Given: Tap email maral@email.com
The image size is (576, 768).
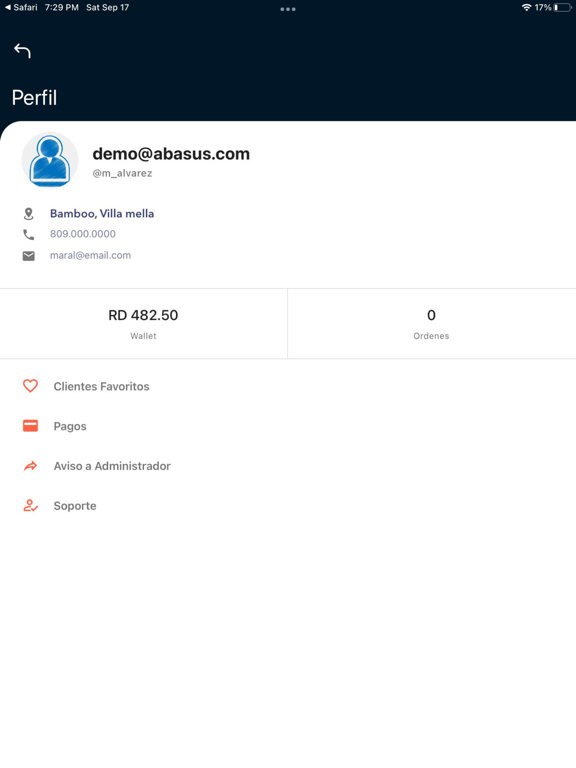Looking at the screenshot, I should pyautogui.click(x=91, y=255).
